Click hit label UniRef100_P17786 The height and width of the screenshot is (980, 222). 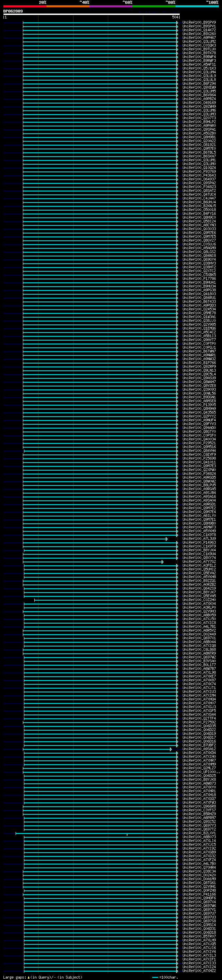coord(199,278)
